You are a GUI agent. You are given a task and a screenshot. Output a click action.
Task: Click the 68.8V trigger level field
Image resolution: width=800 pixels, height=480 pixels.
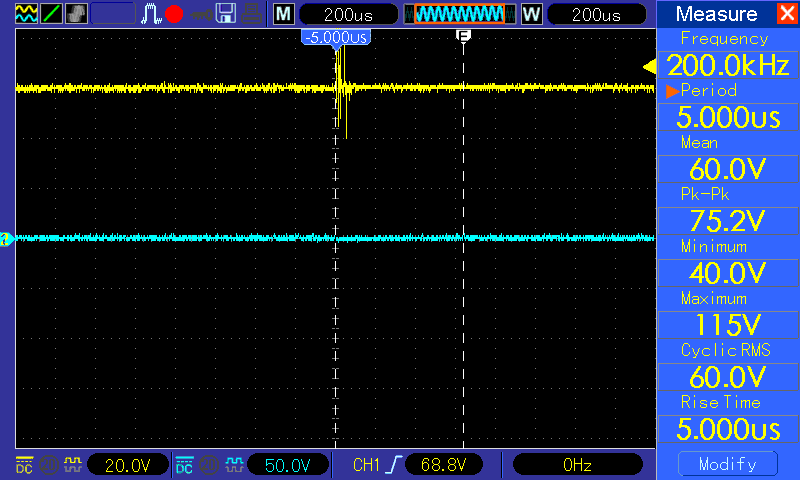click(x=443, y=465)
